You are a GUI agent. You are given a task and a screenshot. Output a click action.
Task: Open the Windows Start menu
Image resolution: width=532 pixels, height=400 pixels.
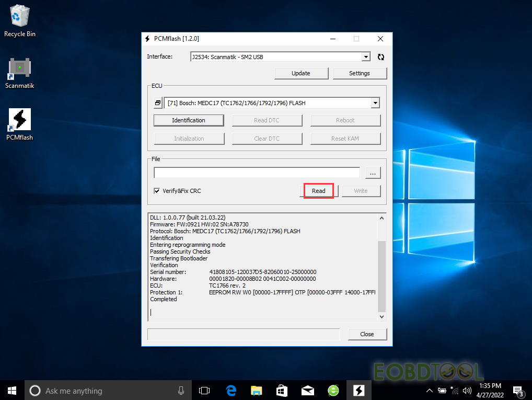12,390
